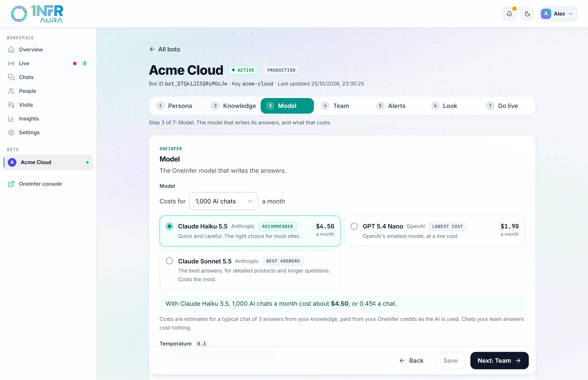Click the $1.90 a month price
588x380 pixels.
[x=510, y=230]
